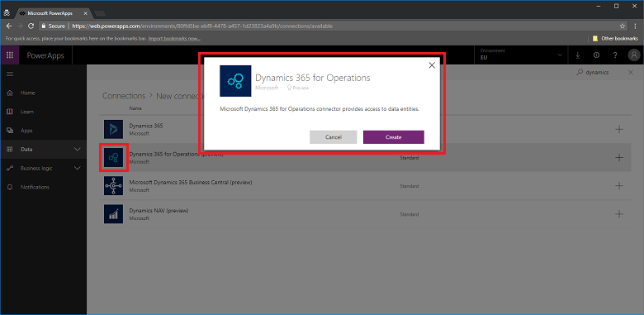Reload the page in browser

31,26
